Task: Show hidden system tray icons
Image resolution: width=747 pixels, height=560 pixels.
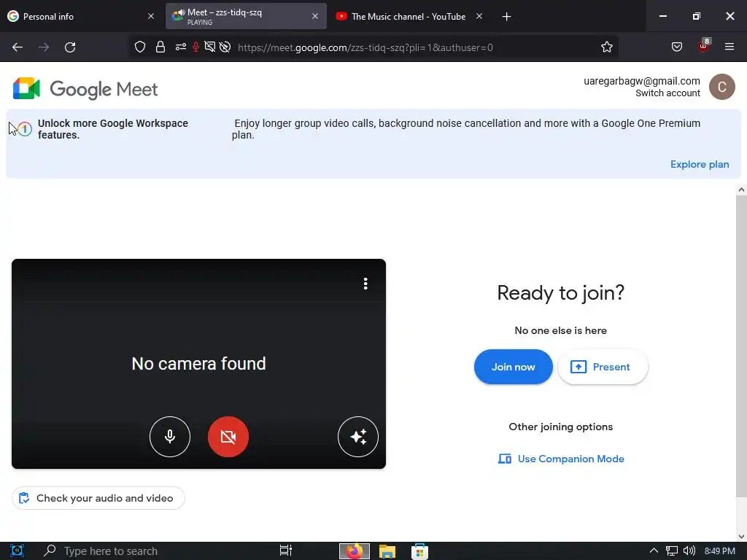Action: coord(654,551)
